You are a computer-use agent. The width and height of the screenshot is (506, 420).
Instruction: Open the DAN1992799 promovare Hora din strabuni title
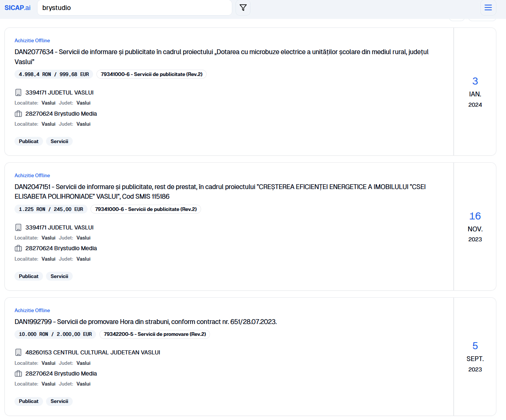tap(145, 322)
